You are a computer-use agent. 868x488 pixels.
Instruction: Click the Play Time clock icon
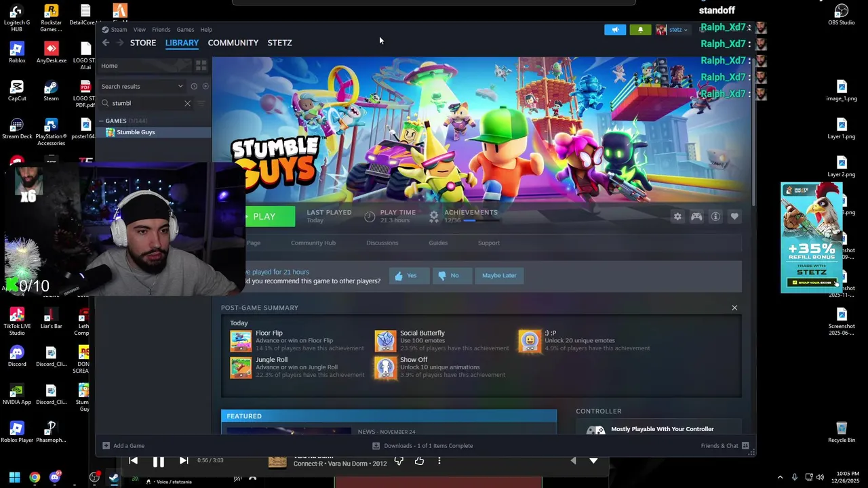tap(370, 216)
